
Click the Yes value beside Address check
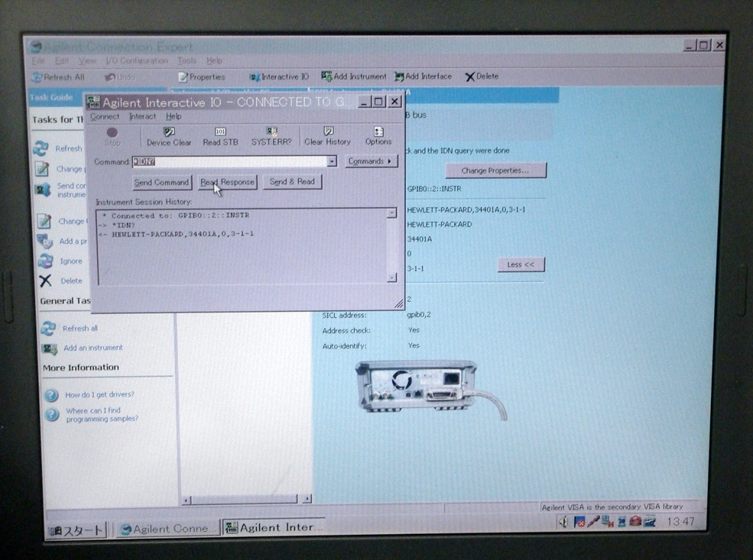pos(414,330)
